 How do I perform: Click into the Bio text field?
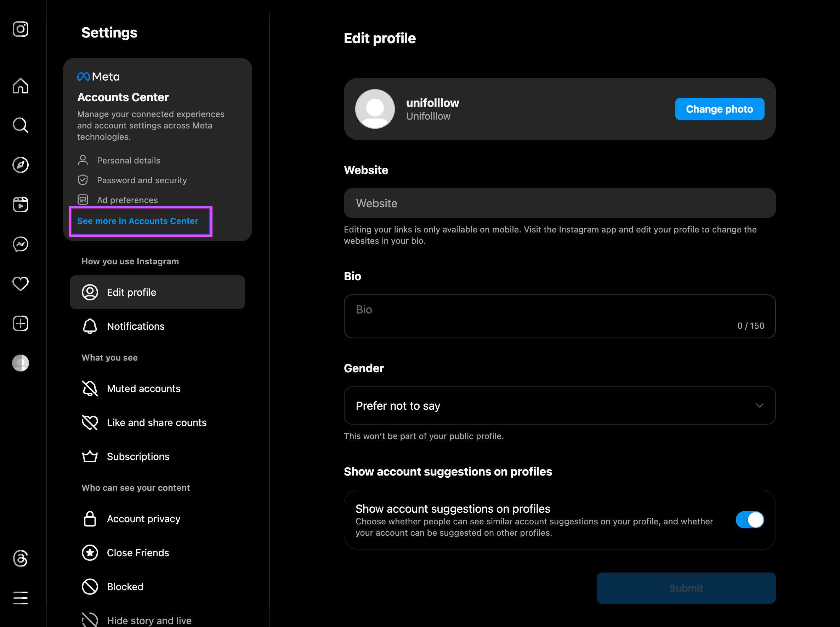click(x=560, y=317)
